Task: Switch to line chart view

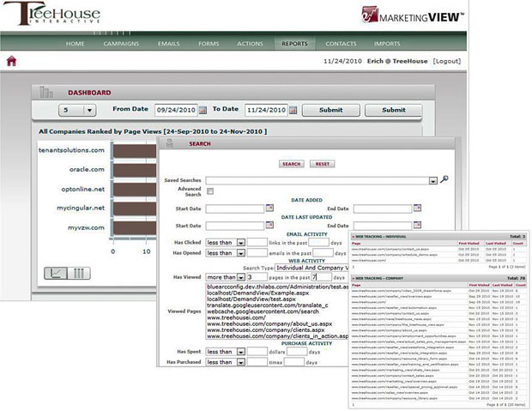Action: tap(56, 273)
